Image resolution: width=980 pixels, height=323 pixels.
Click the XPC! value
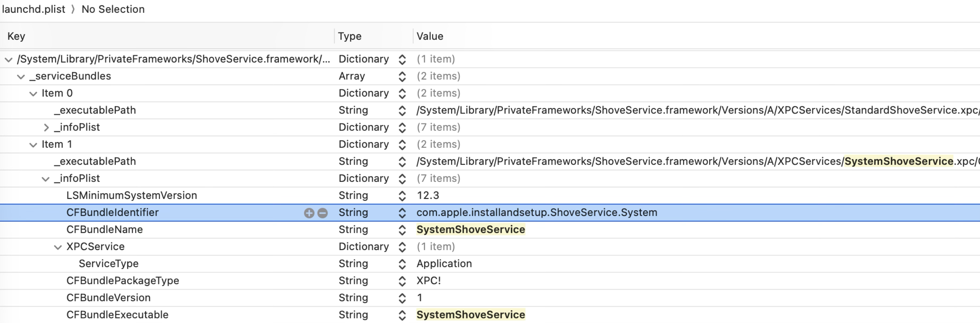429,280
